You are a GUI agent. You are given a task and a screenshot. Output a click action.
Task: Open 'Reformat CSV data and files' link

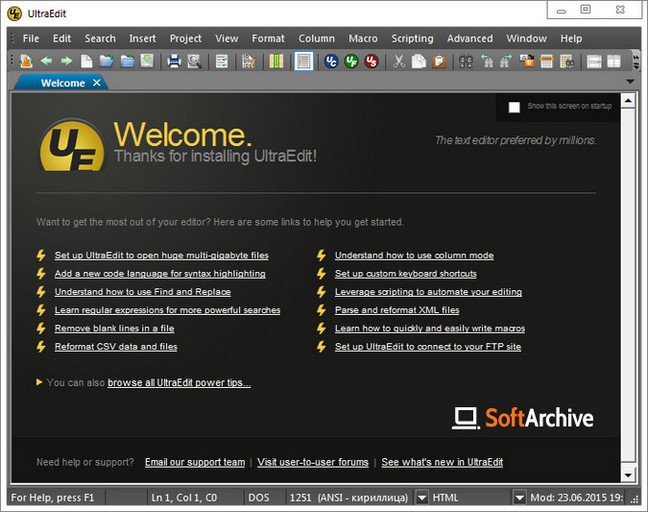pos(116,346)
